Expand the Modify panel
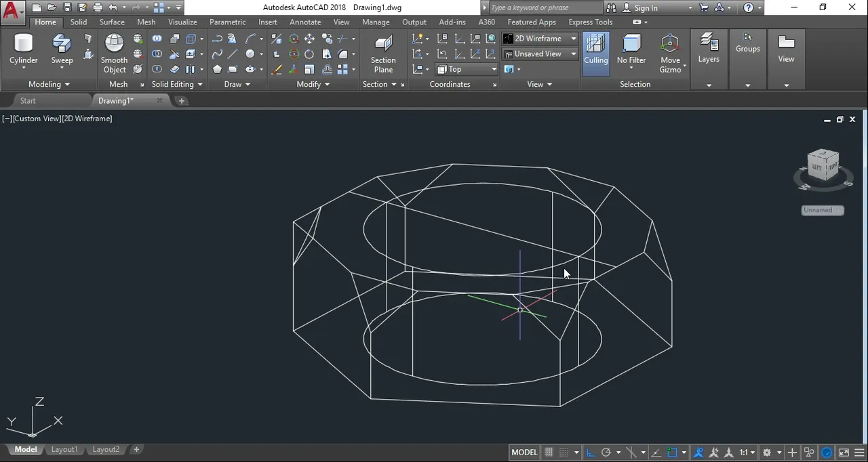868x462 pixels. (x=313, y=84)
